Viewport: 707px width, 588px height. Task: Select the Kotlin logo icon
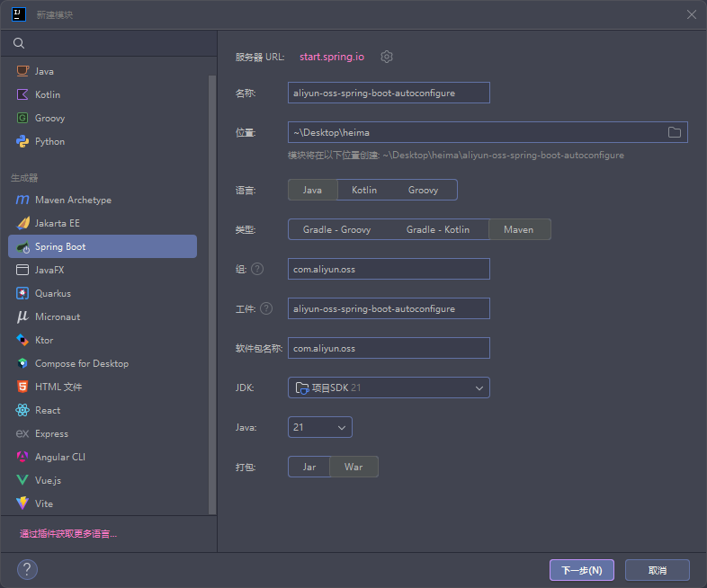coord(22,94)
